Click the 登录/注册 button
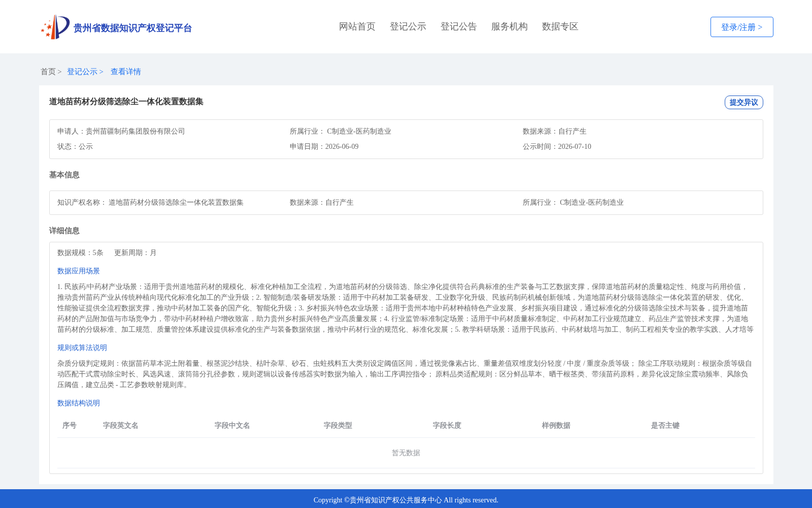Screen dimensions: 812x508 point(741,27)
